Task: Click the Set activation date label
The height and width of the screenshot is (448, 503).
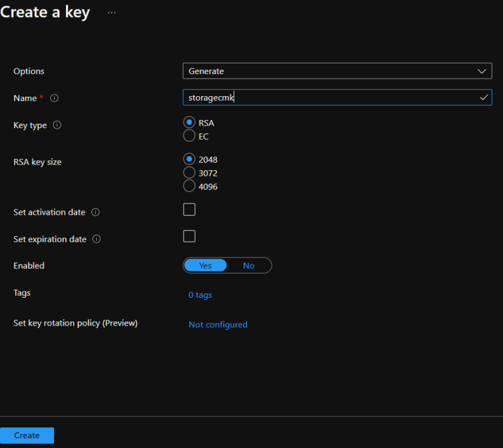Action: pos(49,212)
